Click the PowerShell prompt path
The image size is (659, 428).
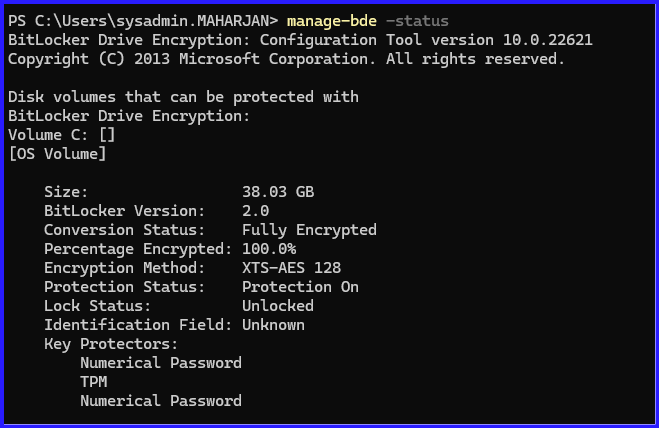click(141, 21)
